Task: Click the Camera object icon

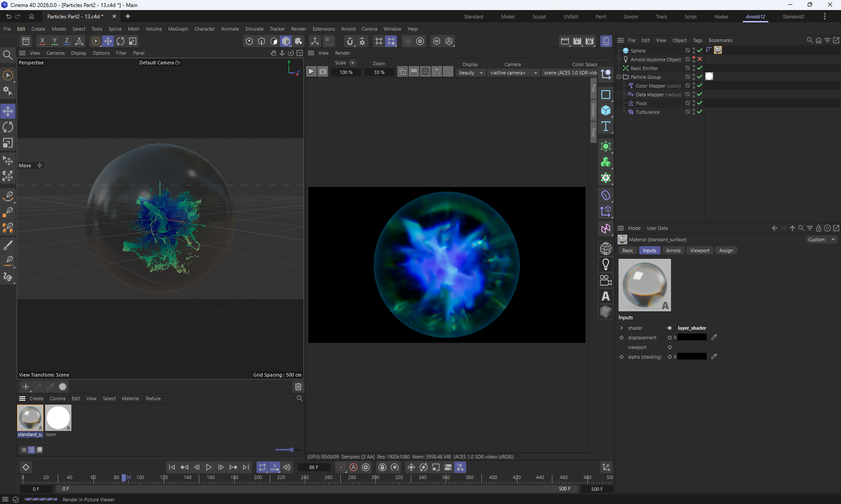Action: coord(606,280)
